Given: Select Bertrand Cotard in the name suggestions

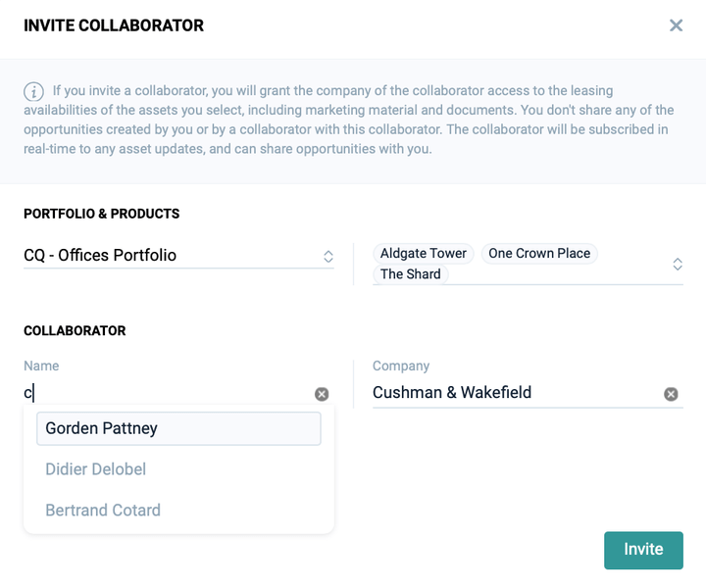Looking at the screenshot, I should (103, 511).
